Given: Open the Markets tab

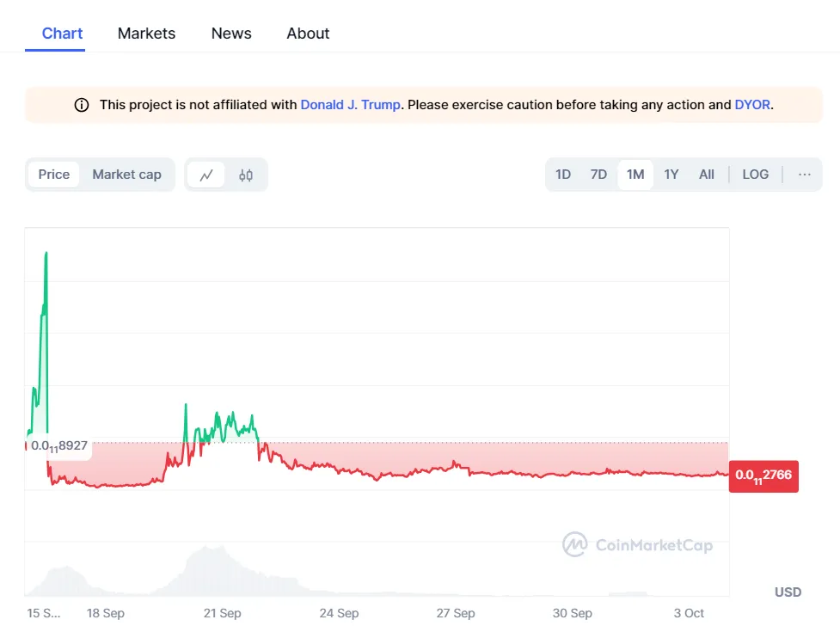Looking at the screenshot, I should point(146,34).
